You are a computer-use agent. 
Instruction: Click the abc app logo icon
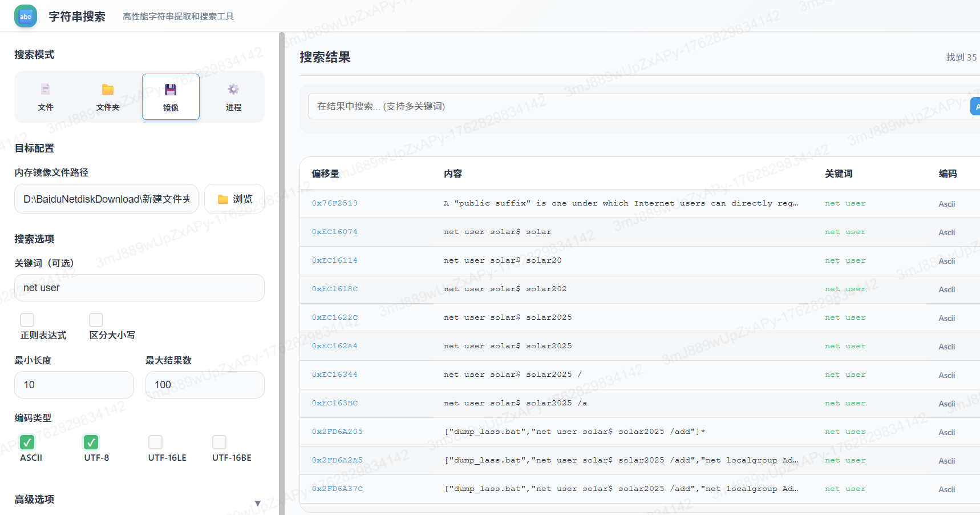click(x=26, y=16)
